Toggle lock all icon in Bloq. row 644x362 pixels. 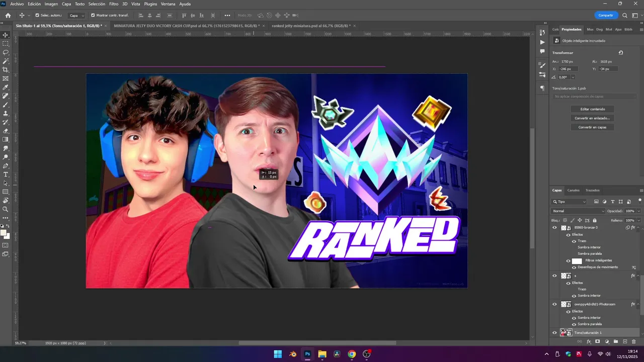(595, 220)
